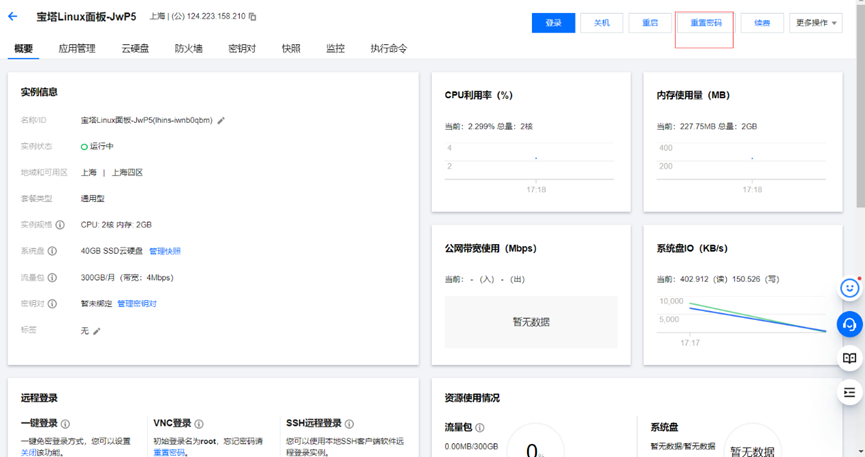865x457 pixels.
Task: Switch to the 密钥对 tab
Action: (242, 49)
